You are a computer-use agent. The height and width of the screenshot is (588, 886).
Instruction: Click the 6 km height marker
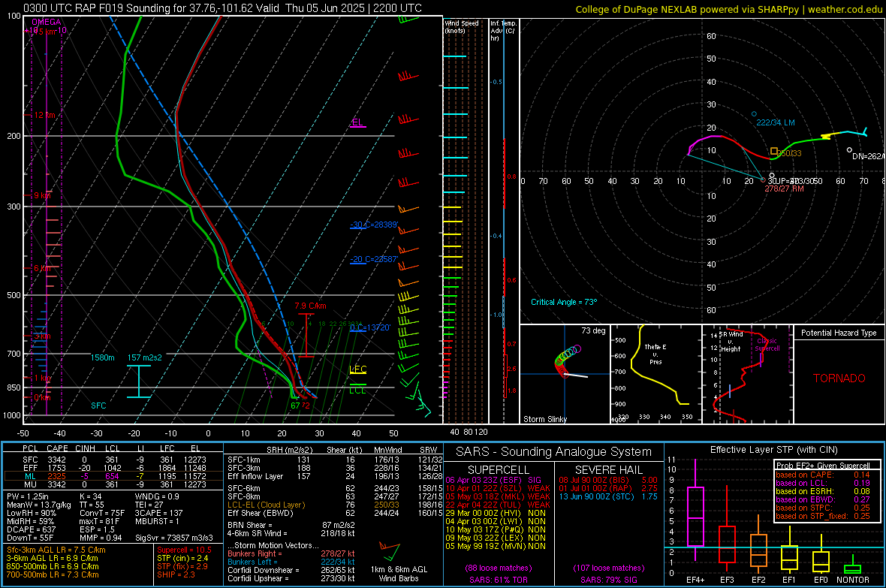[42, 268]
